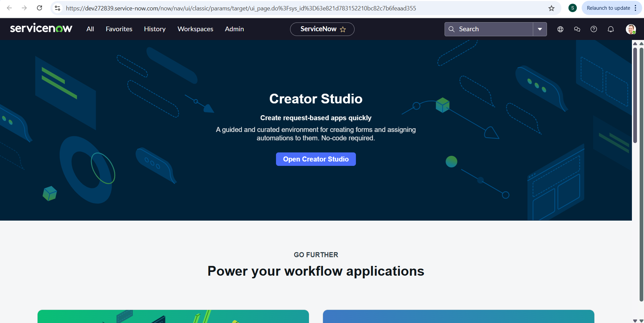Expand the Admin menu
This screenshot has height=323, width=644.
[x=234, y=29]
